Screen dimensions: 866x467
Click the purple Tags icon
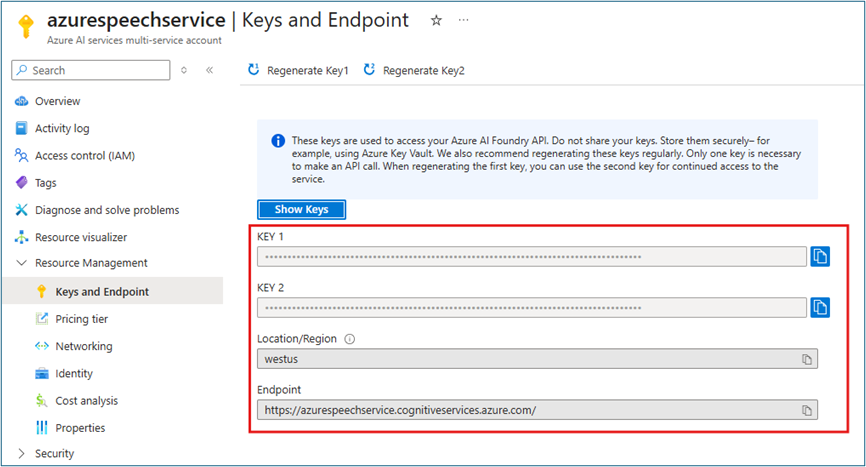[21, 182]
